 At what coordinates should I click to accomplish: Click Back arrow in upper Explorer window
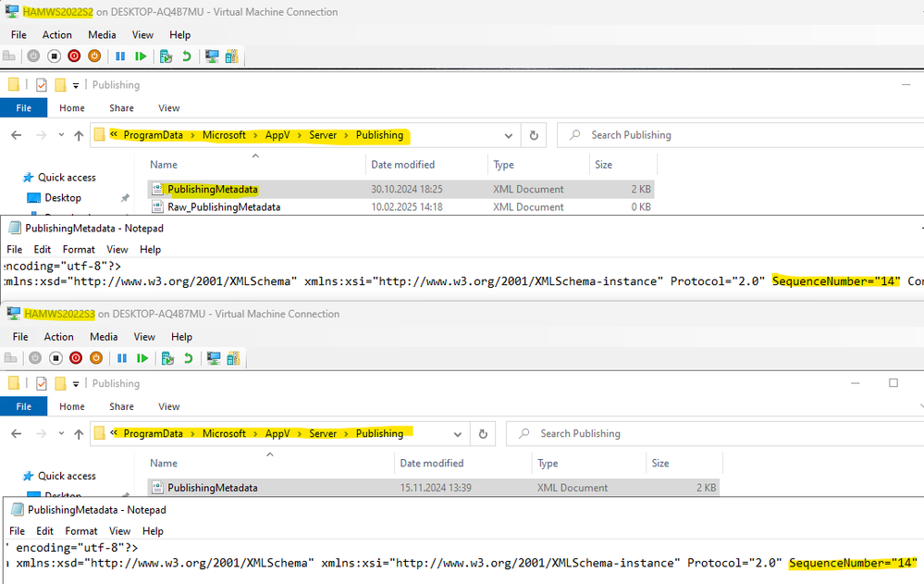(x=17, y=135)
